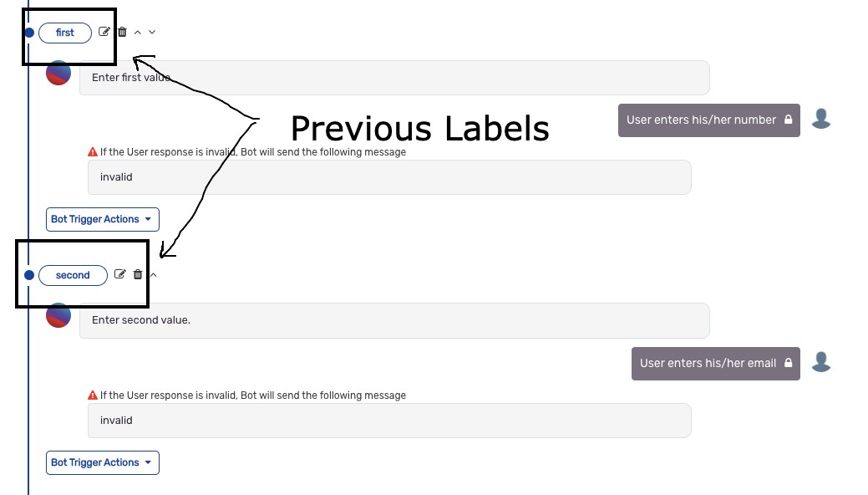Click the invalid message input in the first block

coord(389,176)
